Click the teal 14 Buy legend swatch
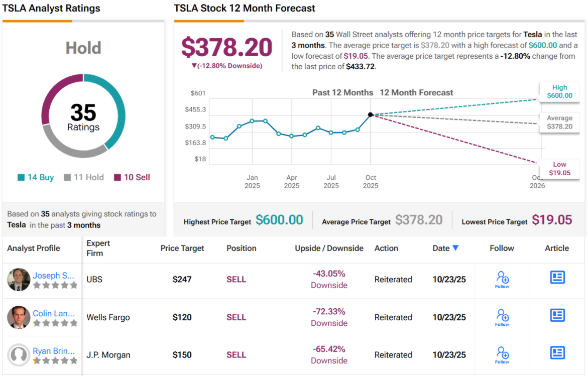This screenshot has width=588, height=378. click(x=21, y=178)
